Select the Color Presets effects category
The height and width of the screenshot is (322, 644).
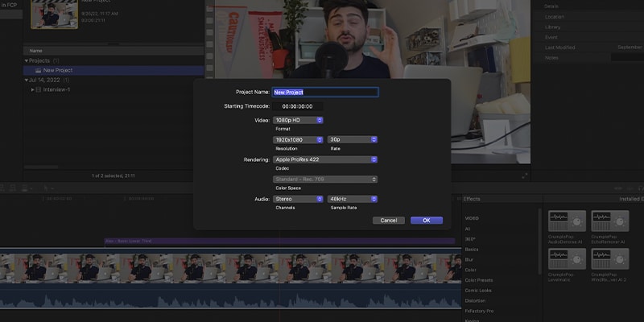(479, 280)
